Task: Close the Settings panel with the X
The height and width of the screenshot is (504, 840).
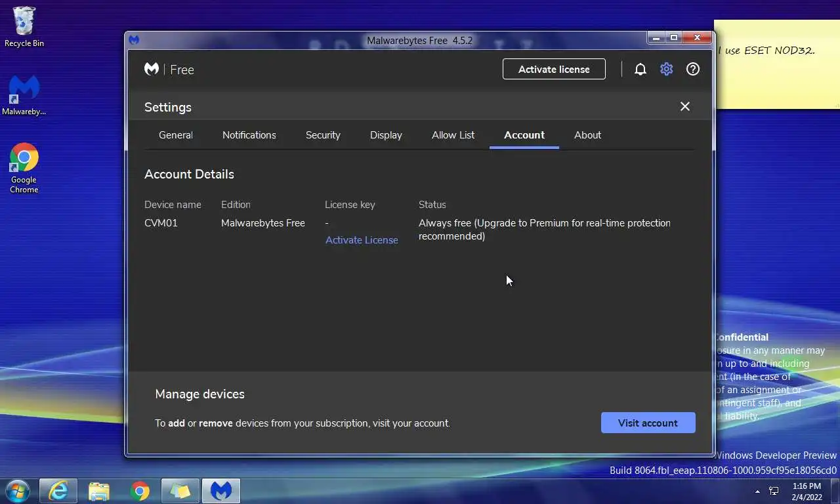Action: pyautogui.click(x=685, y=106)
